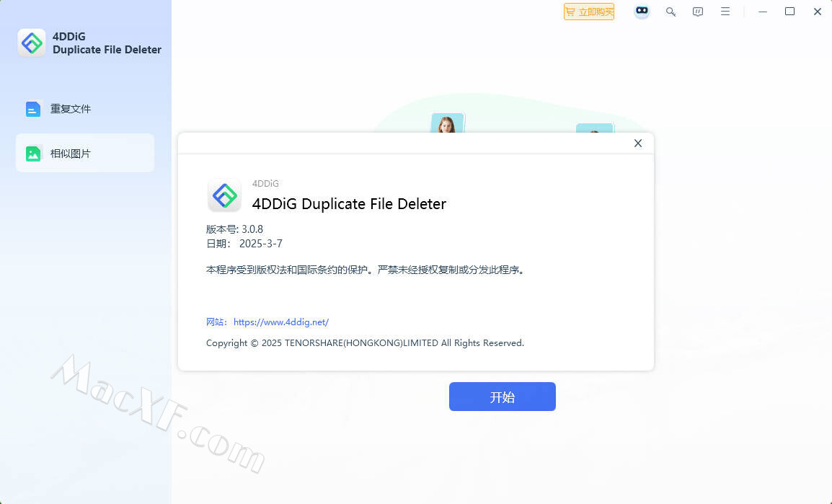The height and width of the screenshot is (504, 832).
Task: Click the key registration icon
Action: click(671, 12)
